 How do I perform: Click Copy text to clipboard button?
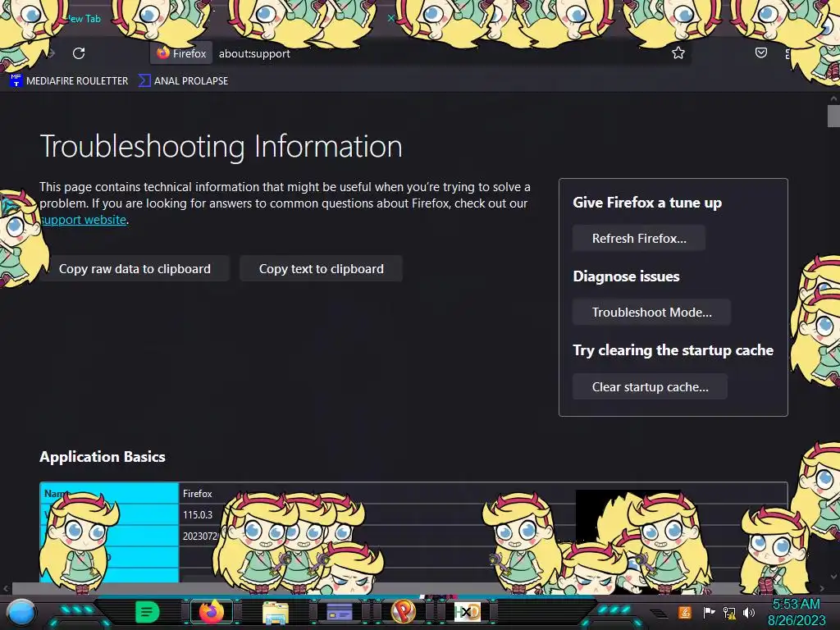coord(321,269)
